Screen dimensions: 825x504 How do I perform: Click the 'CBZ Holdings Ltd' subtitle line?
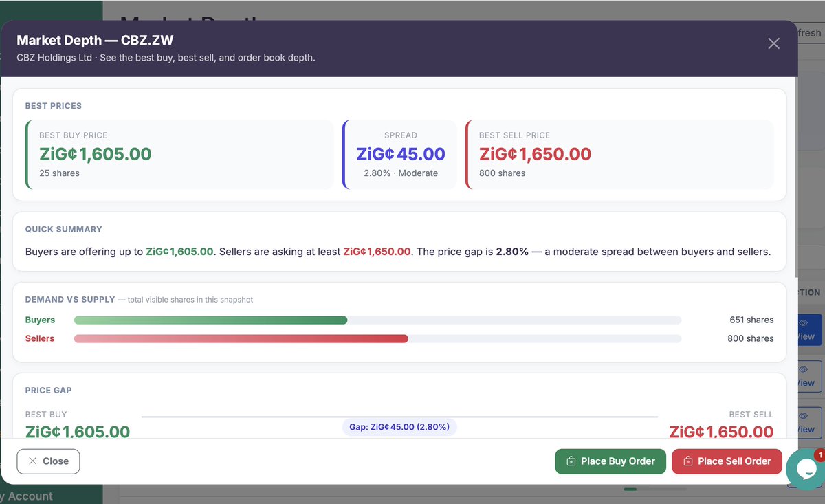pos(166,58)
